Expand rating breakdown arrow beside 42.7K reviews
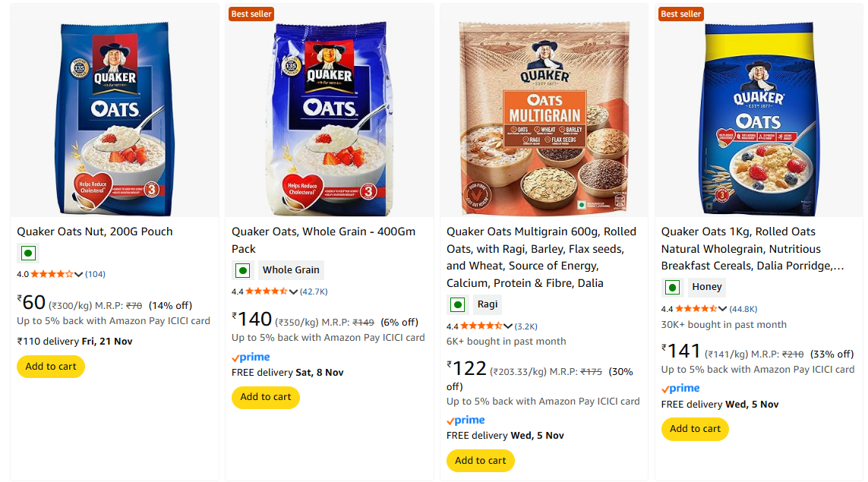 (294, 291)
